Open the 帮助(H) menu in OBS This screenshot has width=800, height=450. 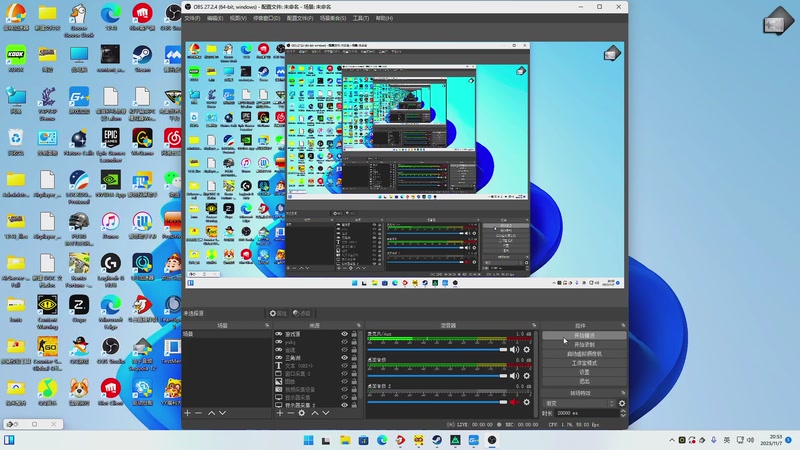tap(384, 18)
